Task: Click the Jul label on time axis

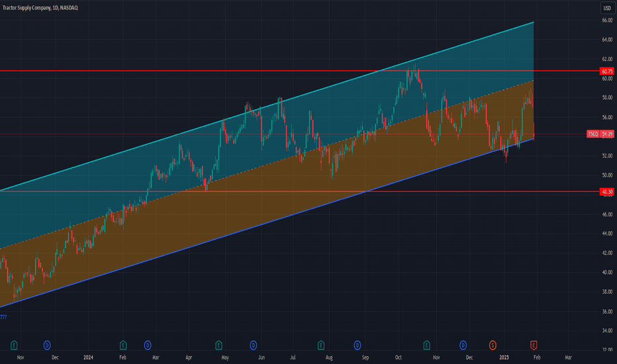Action: click(293, 357)
